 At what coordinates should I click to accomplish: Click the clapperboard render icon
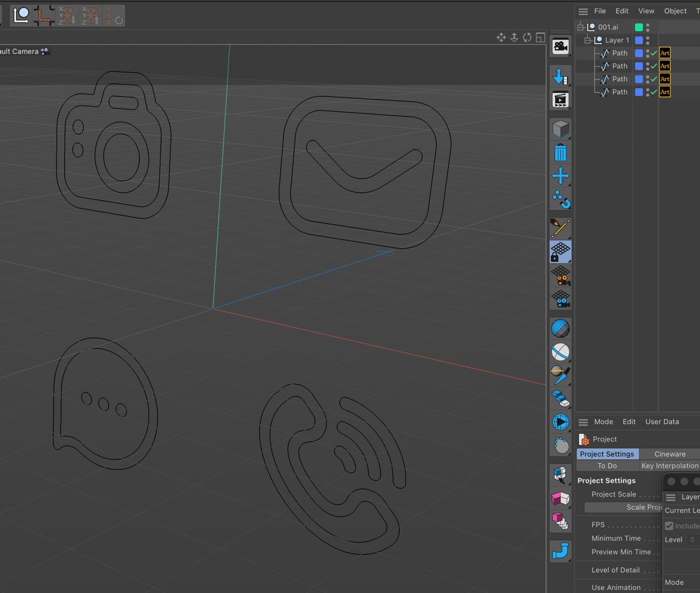560,100
